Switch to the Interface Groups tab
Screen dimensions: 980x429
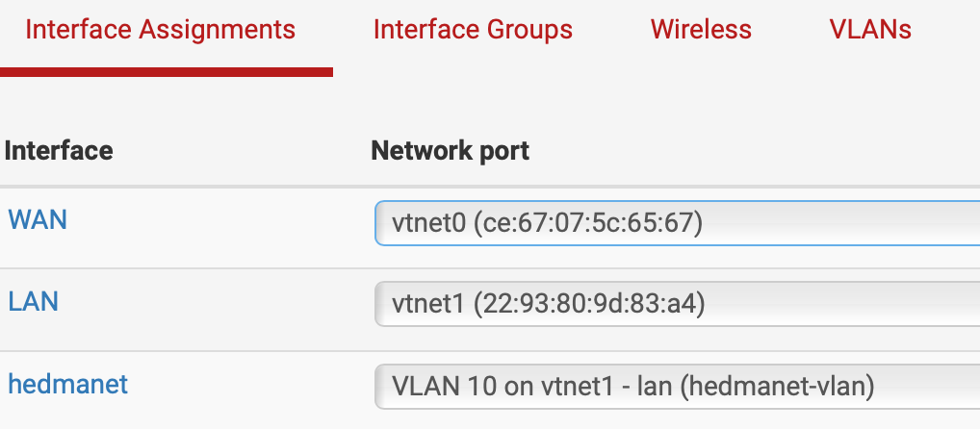[473, 30]
